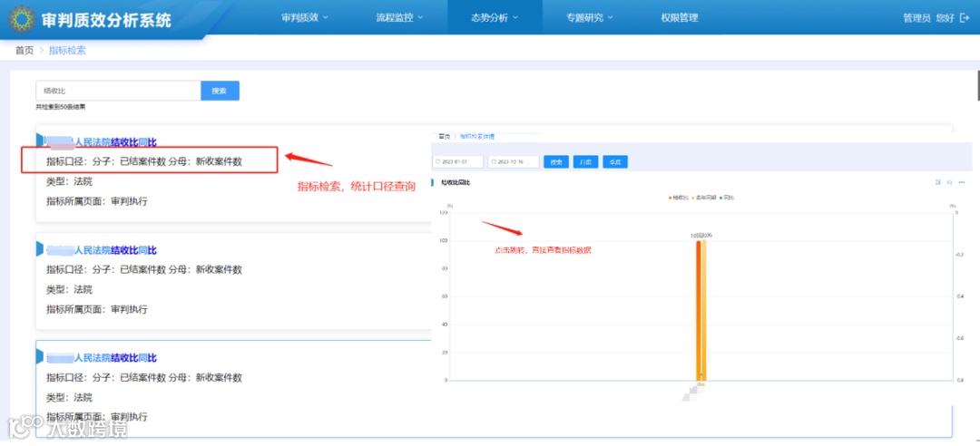The width and height of the screenshot is (980, 446).
Task: Open the third highlighted 人民法院结收比同比 result
Action: tap(102, 359)
